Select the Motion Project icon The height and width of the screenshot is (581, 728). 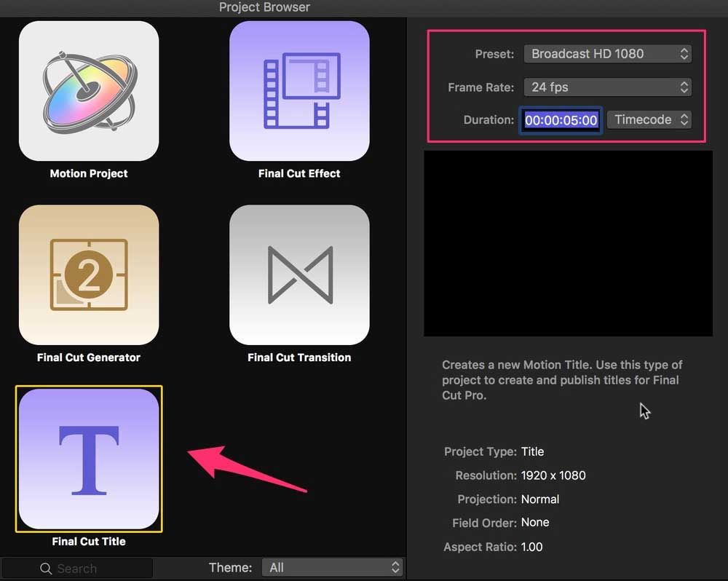[89, 91]
